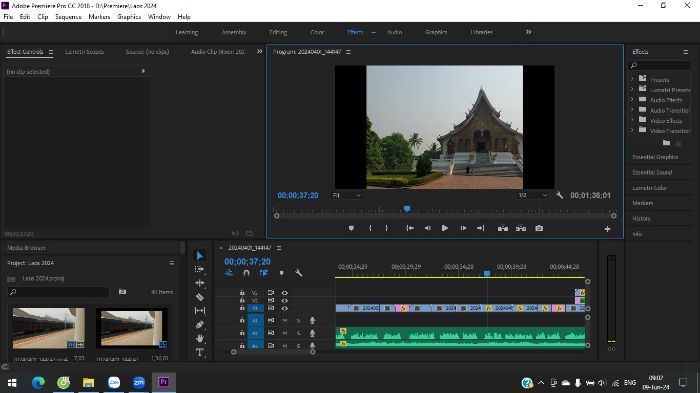700x393 pixels.
Task: Open the Lumetri Color panel
Action: (x=649, y=188)
